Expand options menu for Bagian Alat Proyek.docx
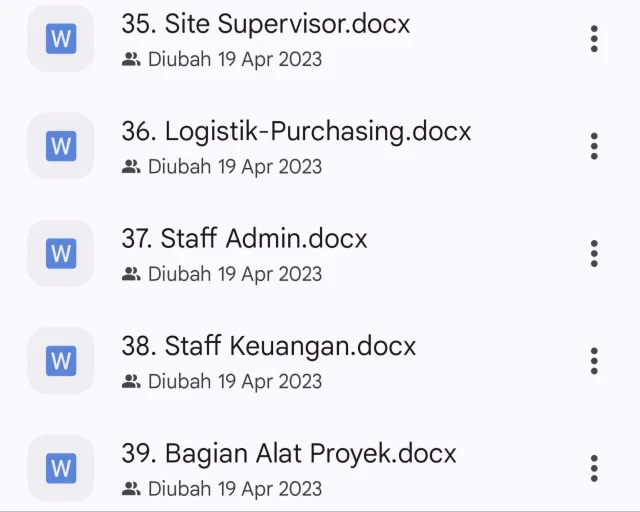The width and height of the screenshot is (640, 512). [594, 467]
